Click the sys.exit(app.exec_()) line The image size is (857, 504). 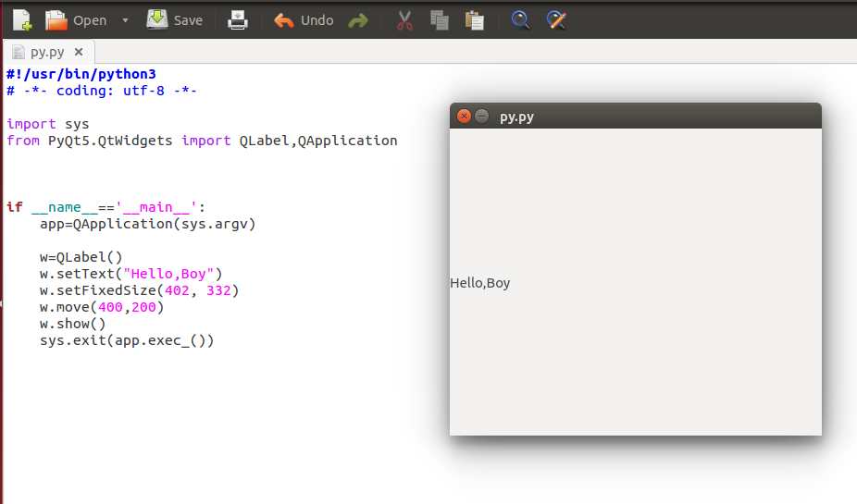click(x=127, y=340)
